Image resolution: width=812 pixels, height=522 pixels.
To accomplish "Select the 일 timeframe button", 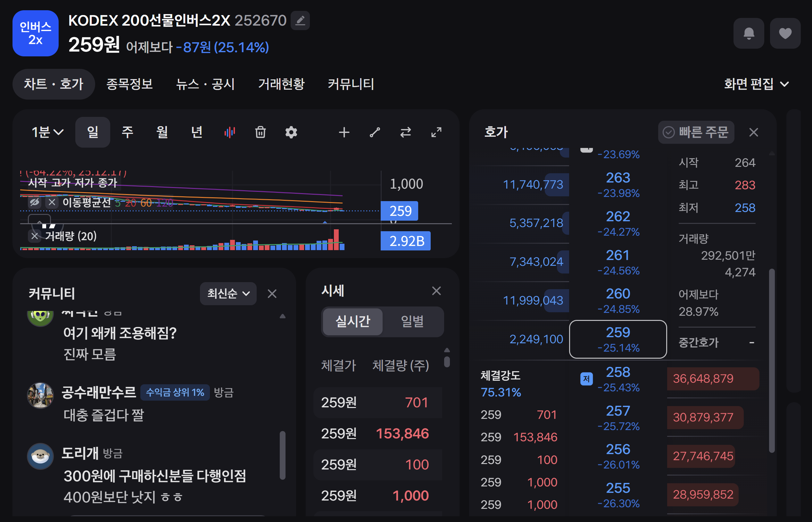I will 93,132.
